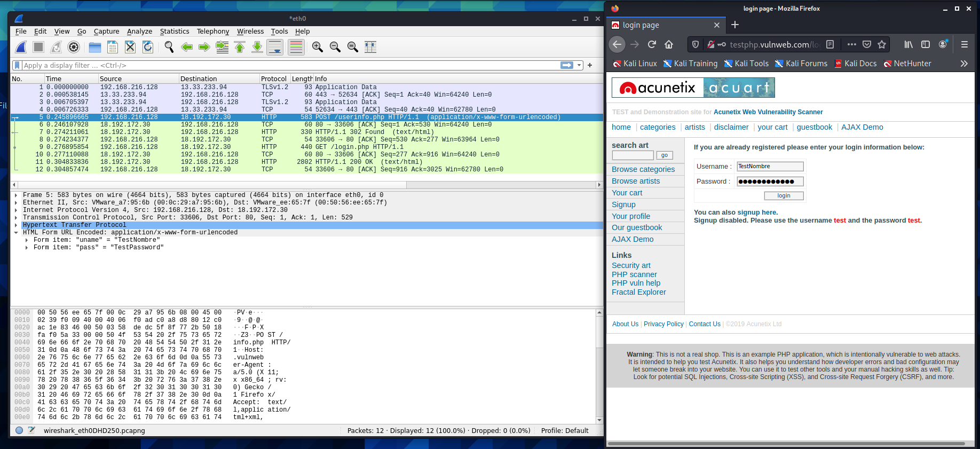Image resolution: width=980 pixels, height=449 pixels.
Task: Expand the "uname" form item
Action: 27,240
